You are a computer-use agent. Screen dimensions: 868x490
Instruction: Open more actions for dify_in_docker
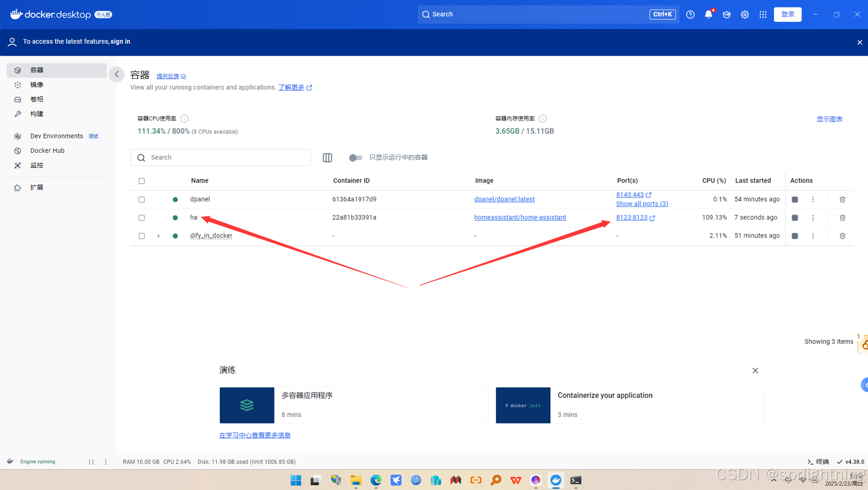pos(813,236)
